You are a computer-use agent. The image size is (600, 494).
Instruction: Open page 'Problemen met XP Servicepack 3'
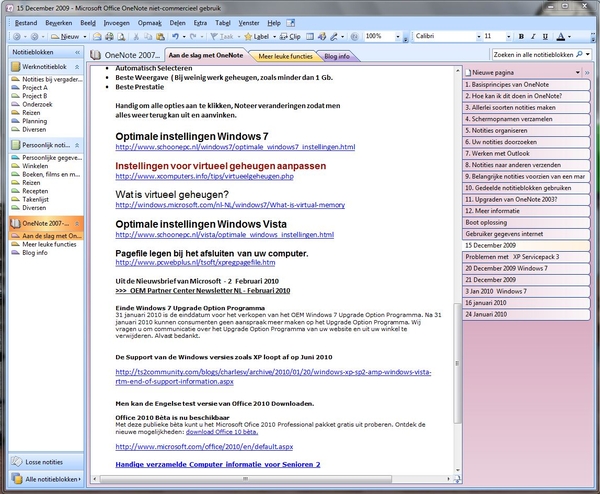pyautogui.click(x=526, y=257)
